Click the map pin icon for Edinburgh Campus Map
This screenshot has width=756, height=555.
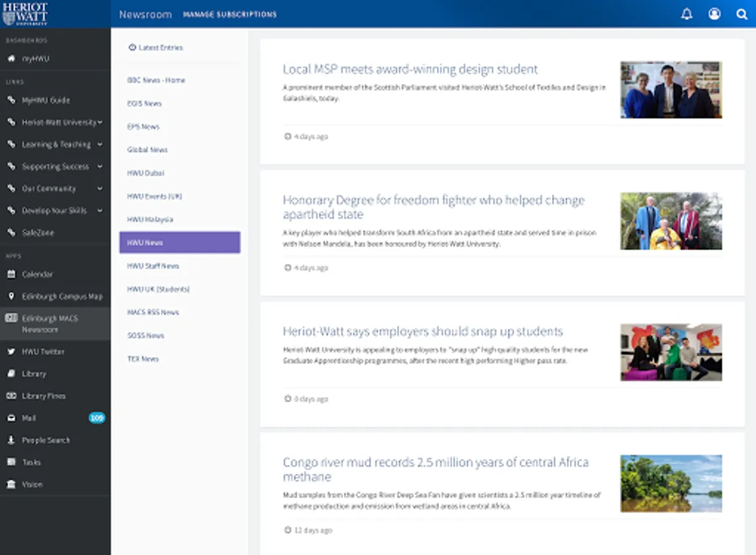(x=11, y=296)
